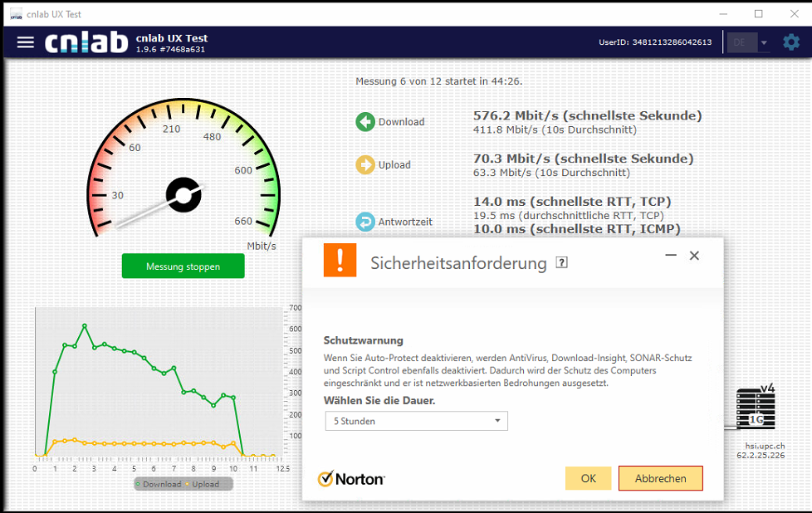The image size is (812, 513).
Task: Toggle Upload series in chart legend
Action: click(x=203, y=484)
